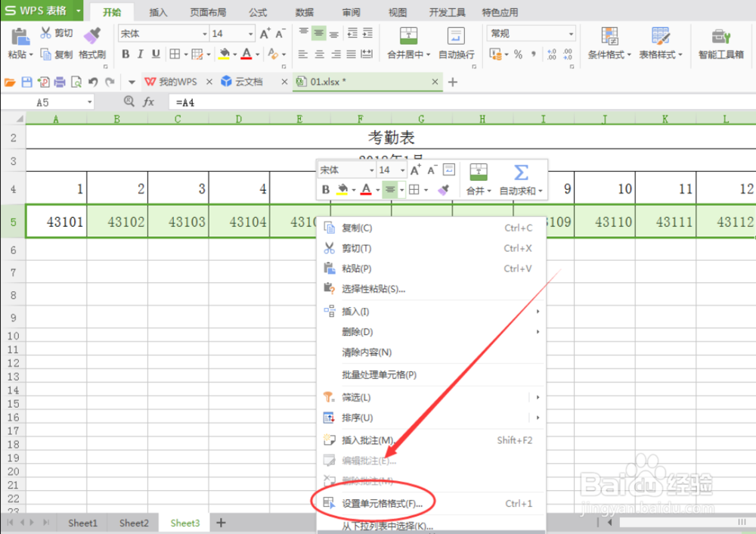Screen dimensions: 756x534
Task: Apply the percentage (%) number format
Action: [519, 54]
